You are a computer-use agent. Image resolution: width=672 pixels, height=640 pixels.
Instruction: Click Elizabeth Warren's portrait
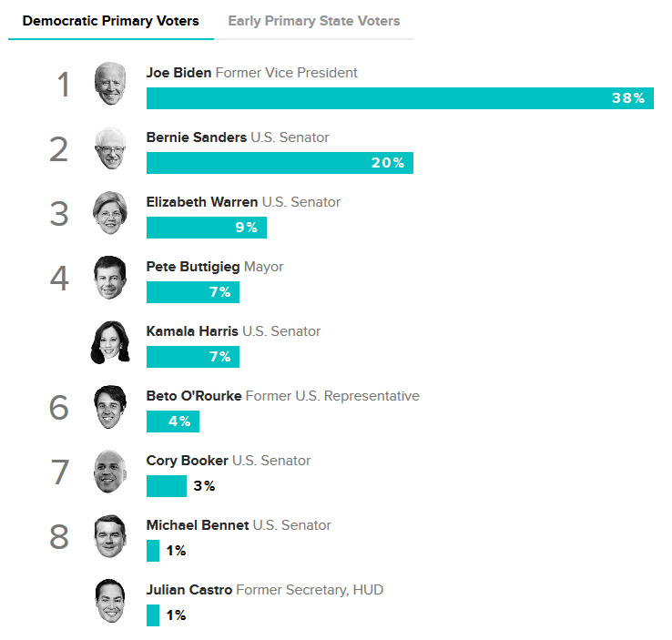click(110, 213)
